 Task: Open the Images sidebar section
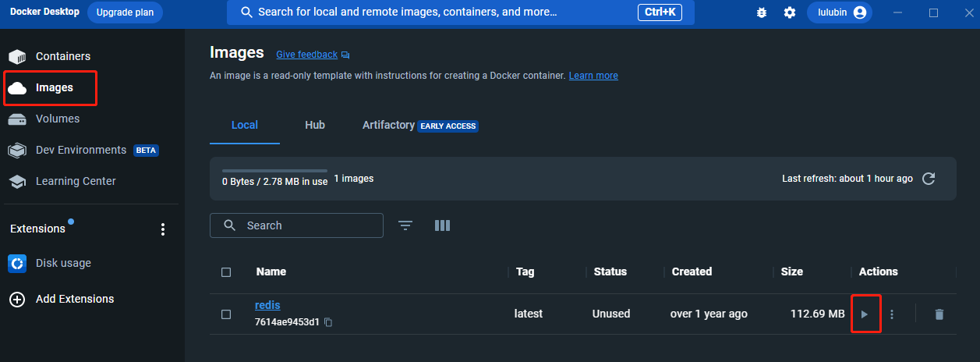tap(50, 87)
